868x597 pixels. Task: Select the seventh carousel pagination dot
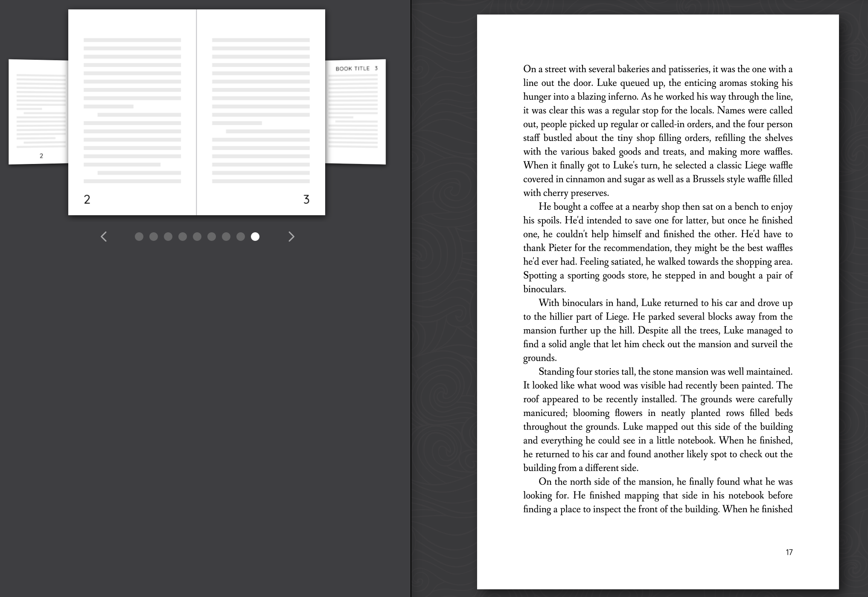(226, 237)
